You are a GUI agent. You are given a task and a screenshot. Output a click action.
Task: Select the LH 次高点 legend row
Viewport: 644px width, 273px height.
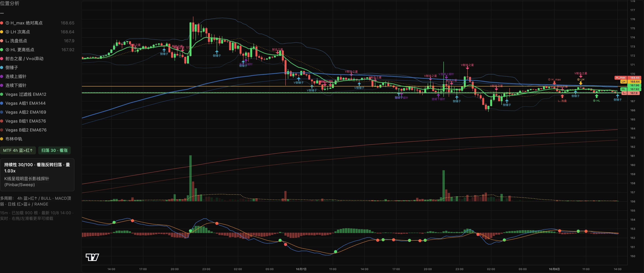[37, 32]
